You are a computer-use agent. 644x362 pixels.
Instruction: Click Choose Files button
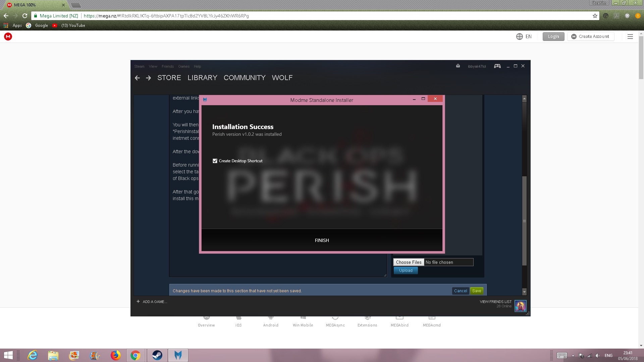pyautogui.click(x=409, y=262)
